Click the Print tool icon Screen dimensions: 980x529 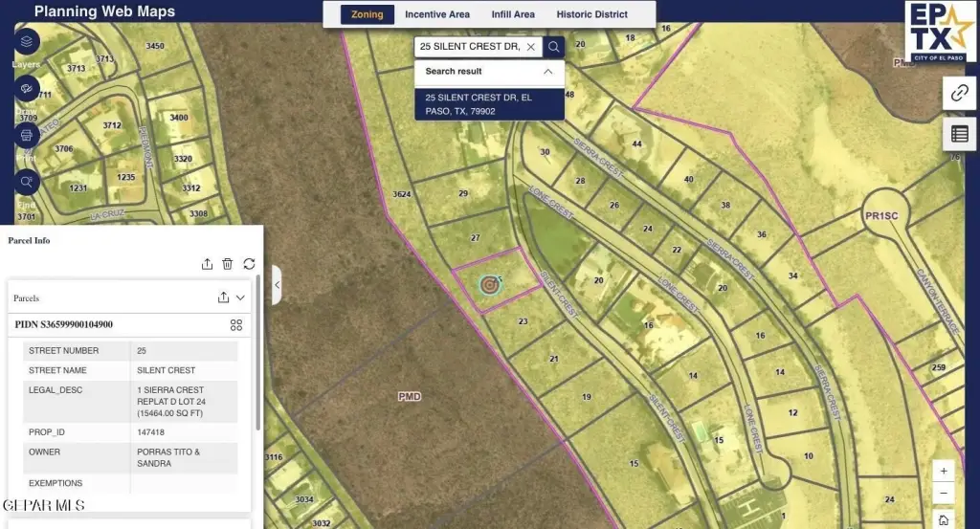pos(27,134)
